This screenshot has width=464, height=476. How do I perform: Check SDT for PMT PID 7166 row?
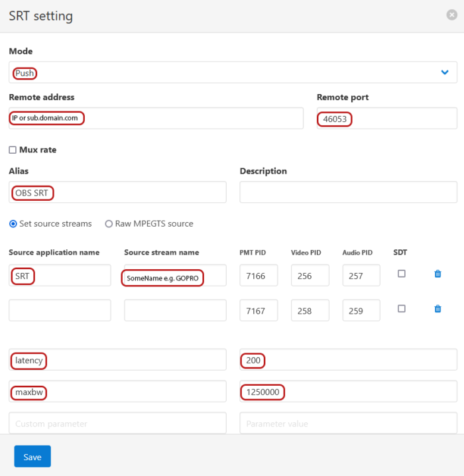click(x=401, y=274)
